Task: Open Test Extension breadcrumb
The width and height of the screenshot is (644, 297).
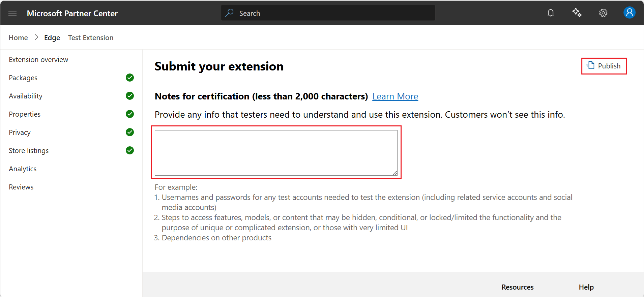Action: [x=91, y=37]
